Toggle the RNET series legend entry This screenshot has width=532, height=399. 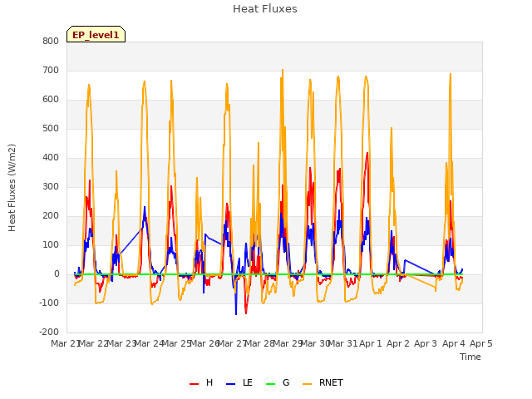click(323, 382)
